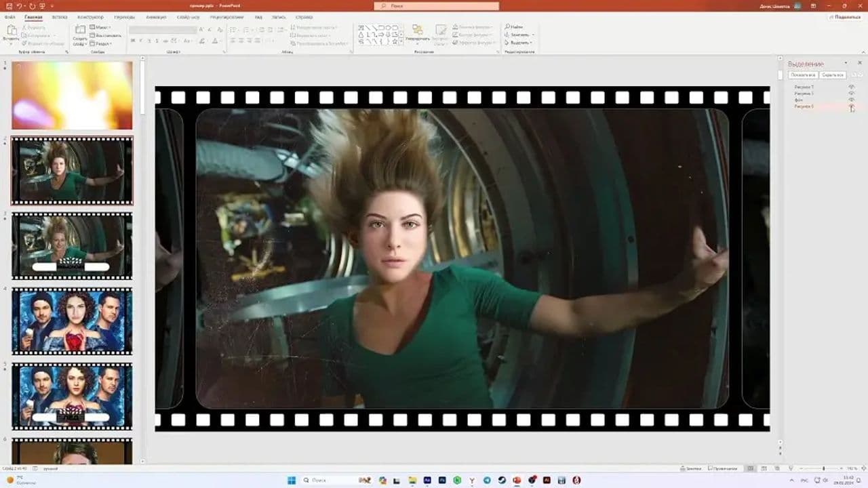The image size is (868, 488).
Task: Click the Paste (Вставить) clipboard icon
Action: pyautogui.click(x=10, y=31)
